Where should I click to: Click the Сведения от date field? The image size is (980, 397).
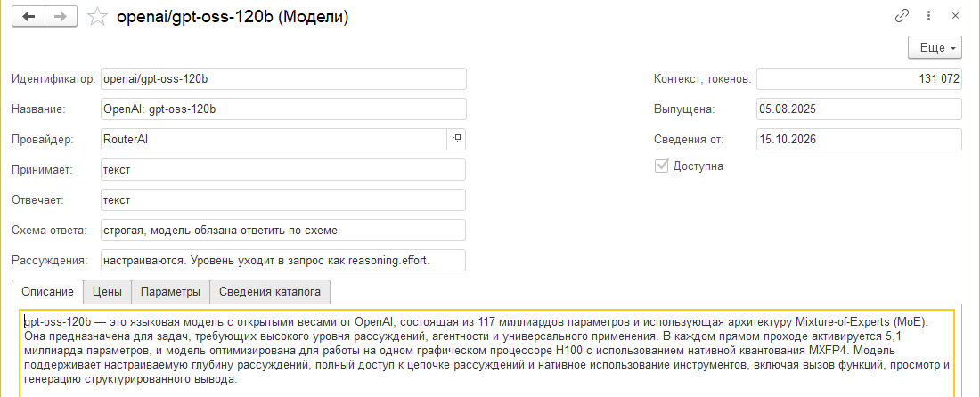coord(859,140)
